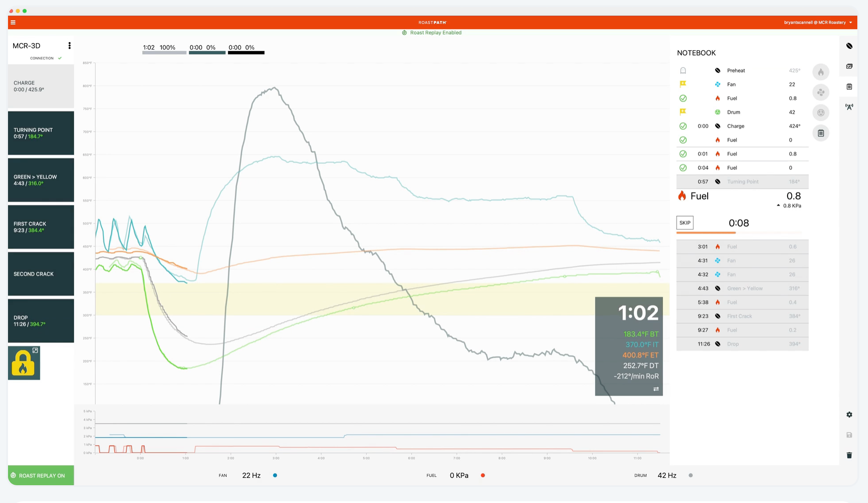
Task: Click the trash delete icon at bottom right
Action: (x=849, y=455)
